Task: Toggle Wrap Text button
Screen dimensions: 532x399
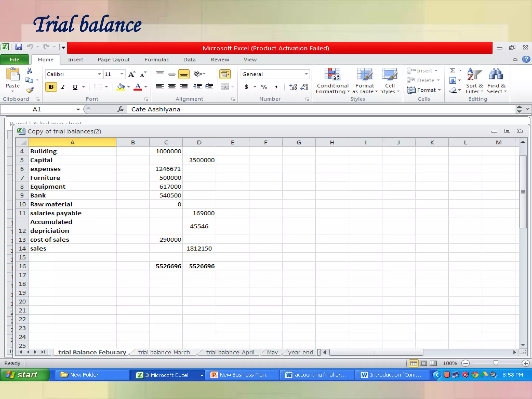Action: (x=225, y=74)
